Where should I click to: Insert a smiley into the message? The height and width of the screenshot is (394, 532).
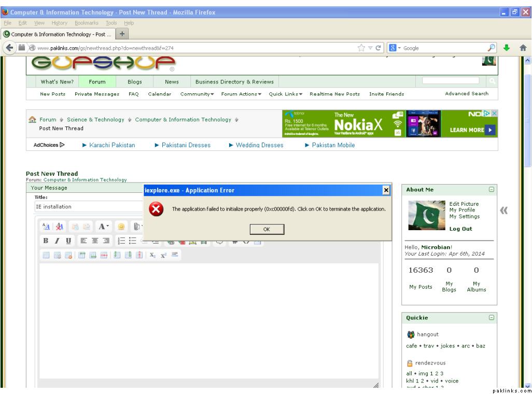click(x=121, y=227)
